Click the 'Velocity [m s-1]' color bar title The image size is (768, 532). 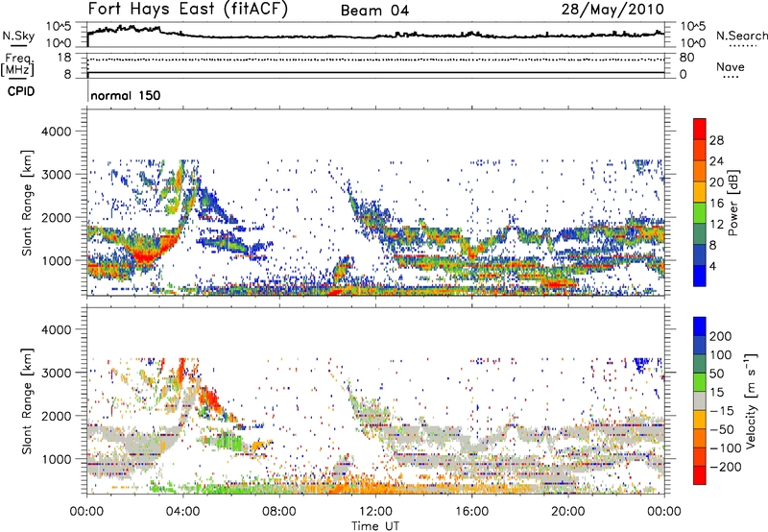point(752,400)
